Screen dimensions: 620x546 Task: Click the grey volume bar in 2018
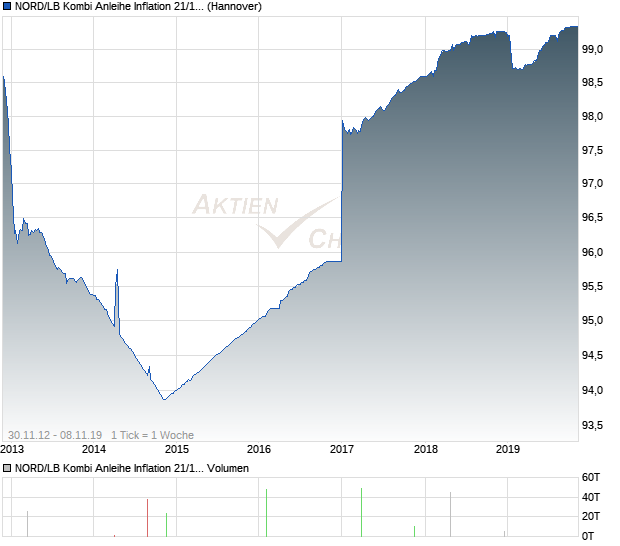coord(450,515)
